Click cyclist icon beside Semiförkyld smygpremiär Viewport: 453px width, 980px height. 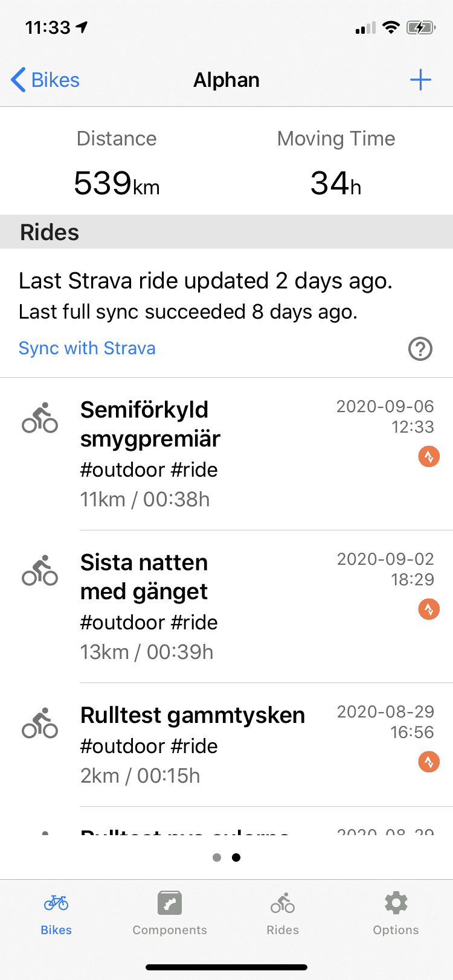(x=40, y=418)
